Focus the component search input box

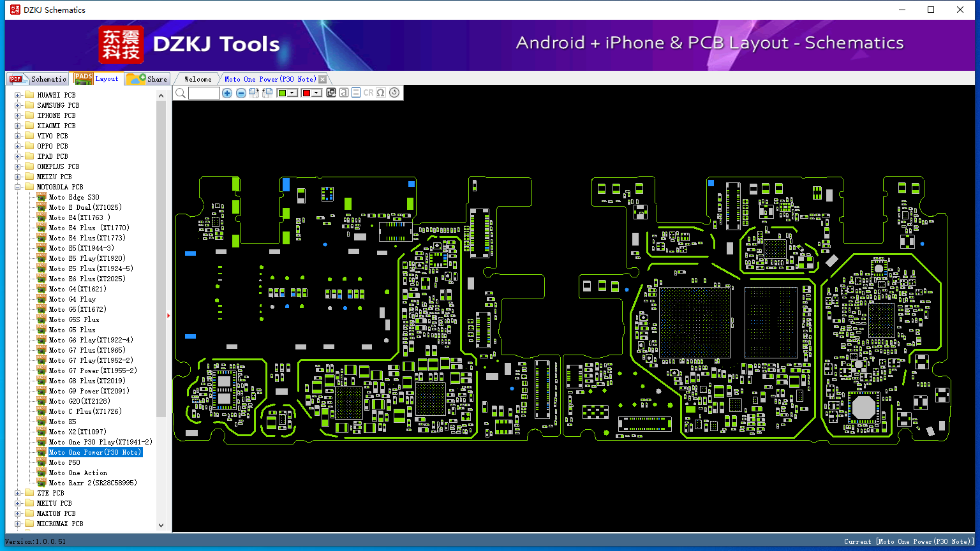[204, 93]
